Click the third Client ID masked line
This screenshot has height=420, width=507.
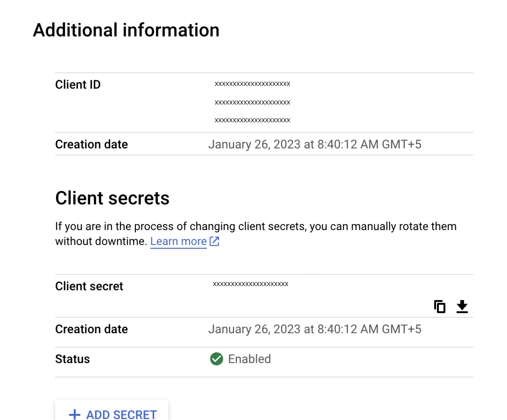(x=252, y=120)
